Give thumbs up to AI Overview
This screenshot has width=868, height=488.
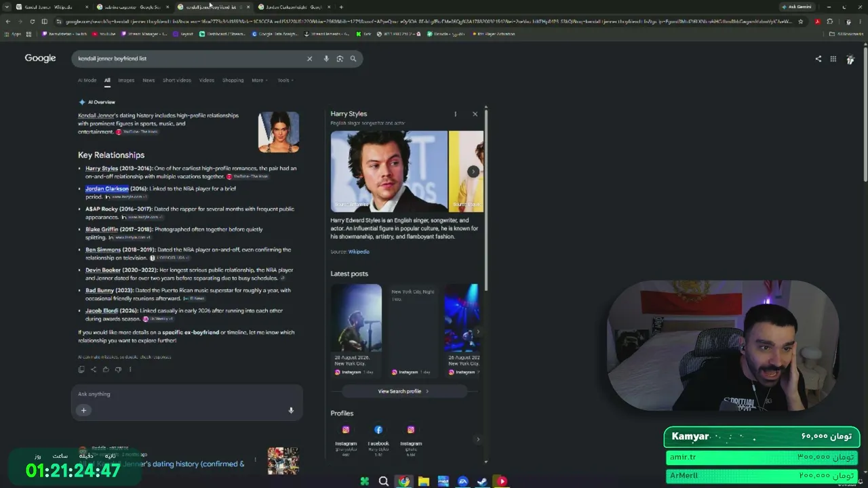point(106,369)
